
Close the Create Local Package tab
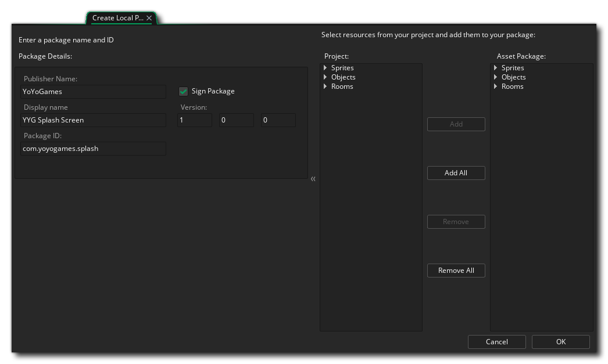click(149, 17)
